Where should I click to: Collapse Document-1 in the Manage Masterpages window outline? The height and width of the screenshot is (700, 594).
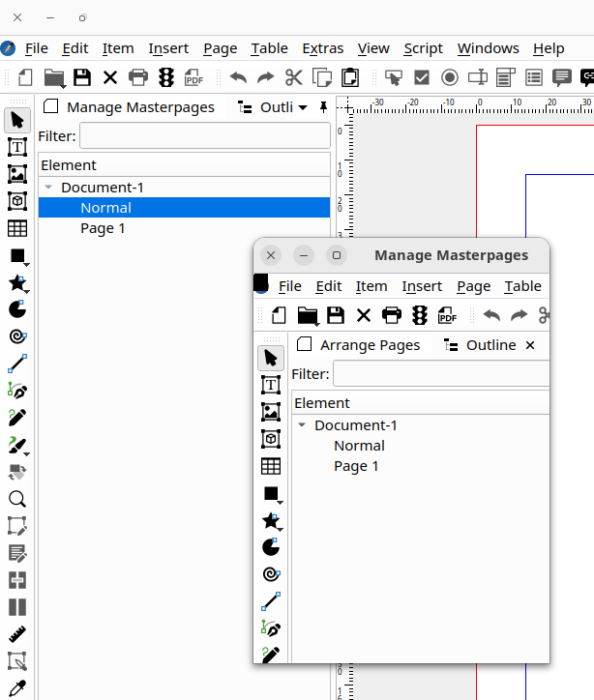click(x=302, y=425)
